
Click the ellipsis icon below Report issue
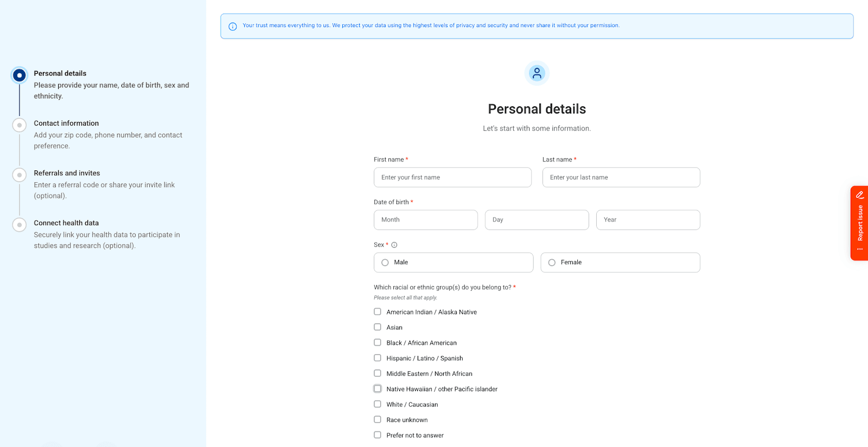(x=859, y=249)
